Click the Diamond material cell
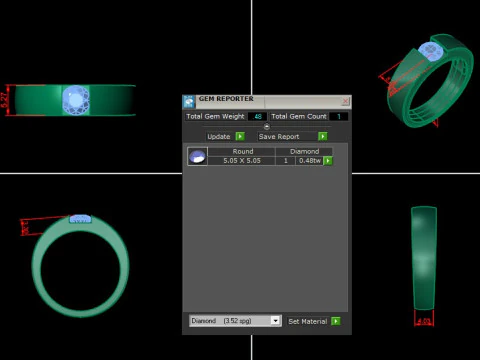 point(304,152)
